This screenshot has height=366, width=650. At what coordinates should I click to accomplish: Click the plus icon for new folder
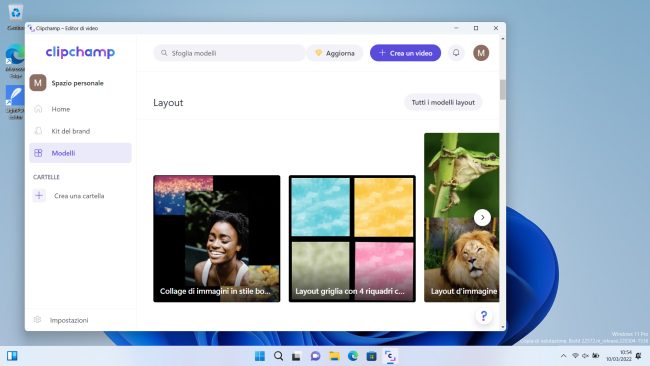click(x=39, y=196)
